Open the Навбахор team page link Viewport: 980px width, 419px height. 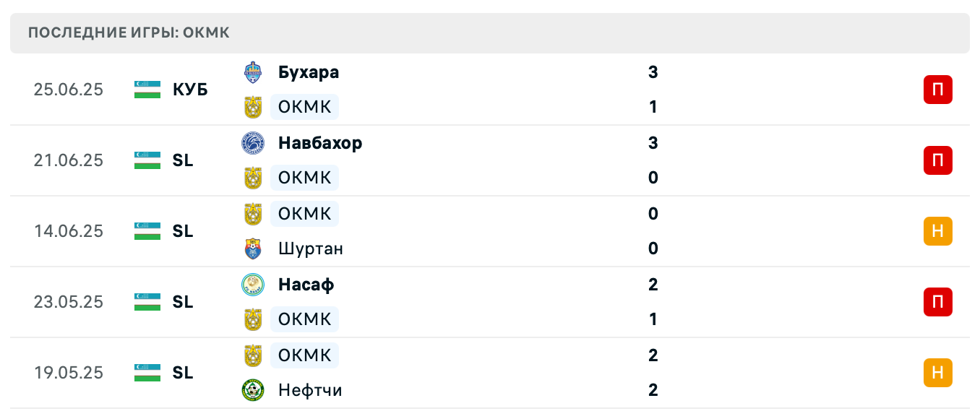tap(320, 142)
